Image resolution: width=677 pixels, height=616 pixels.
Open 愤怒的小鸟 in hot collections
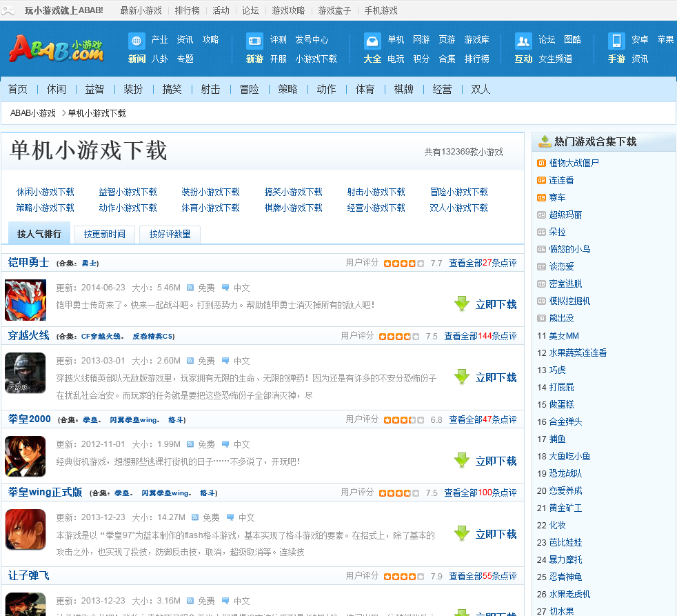point(569,249)
